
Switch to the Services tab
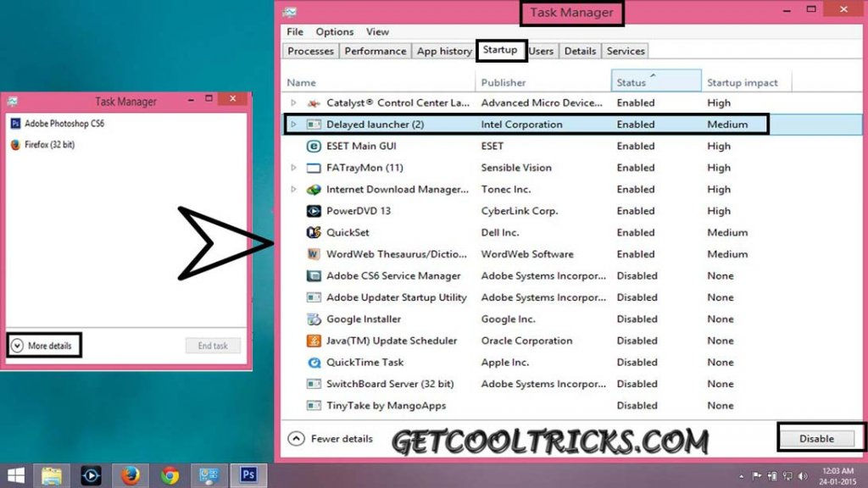pyautogui.click(x=626, y=51)
